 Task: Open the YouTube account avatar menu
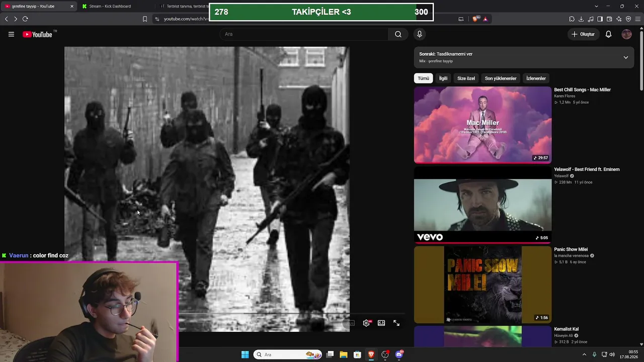pyautogui.click(x=626, y=34)
